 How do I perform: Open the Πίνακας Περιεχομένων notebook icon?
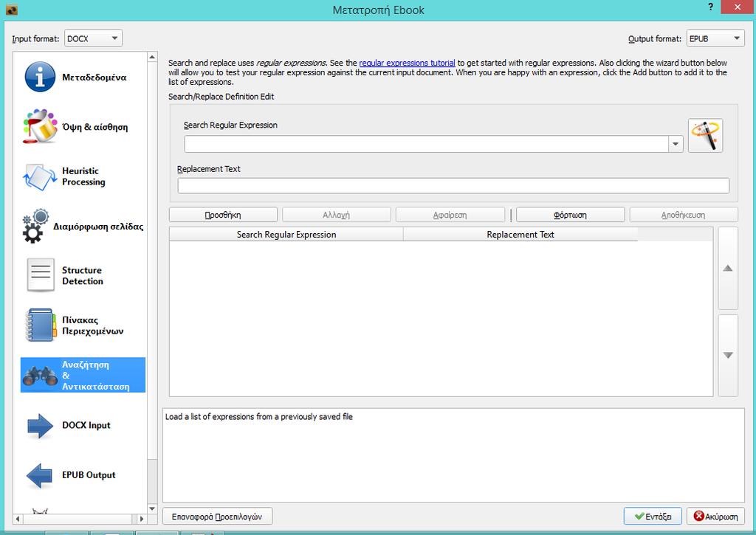(41, 325)
